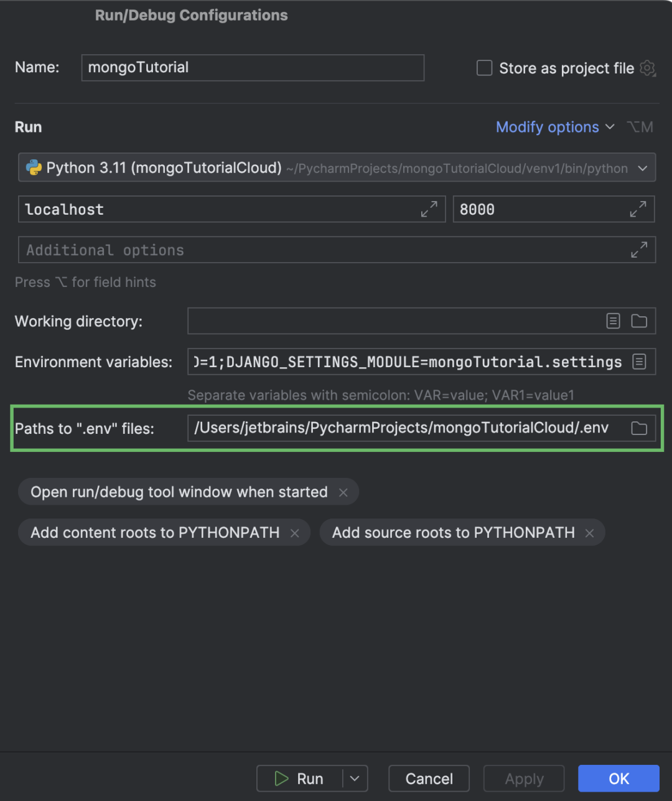Open Working directory macro list icon
This screenshot has height=801, width=672.
click(614, 321)
